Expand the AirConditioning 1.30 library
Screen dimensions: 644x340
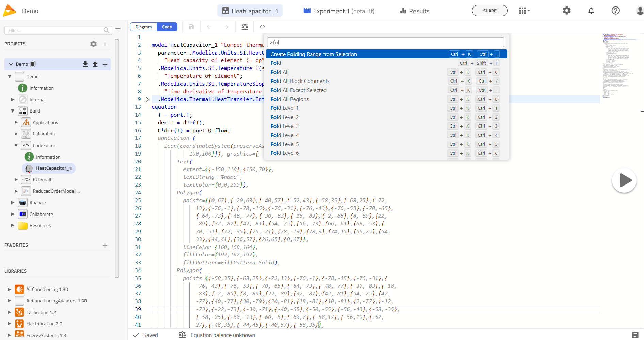pos(9,289)
